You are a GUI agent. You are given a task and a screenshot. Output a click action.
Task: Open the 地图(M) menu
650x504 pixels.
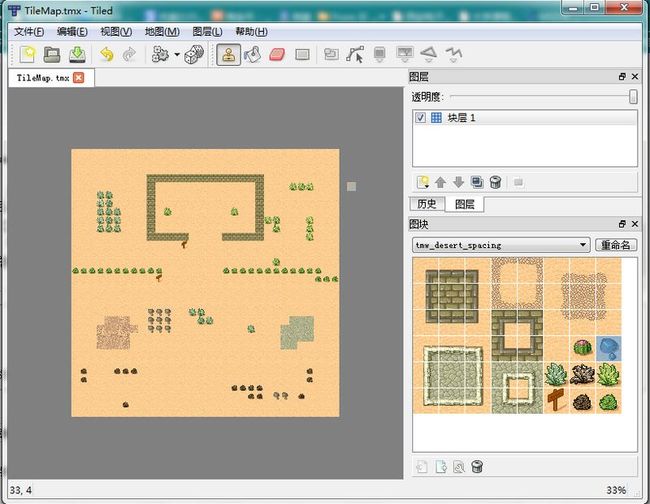pyautogui.click(x=162, y=32)
